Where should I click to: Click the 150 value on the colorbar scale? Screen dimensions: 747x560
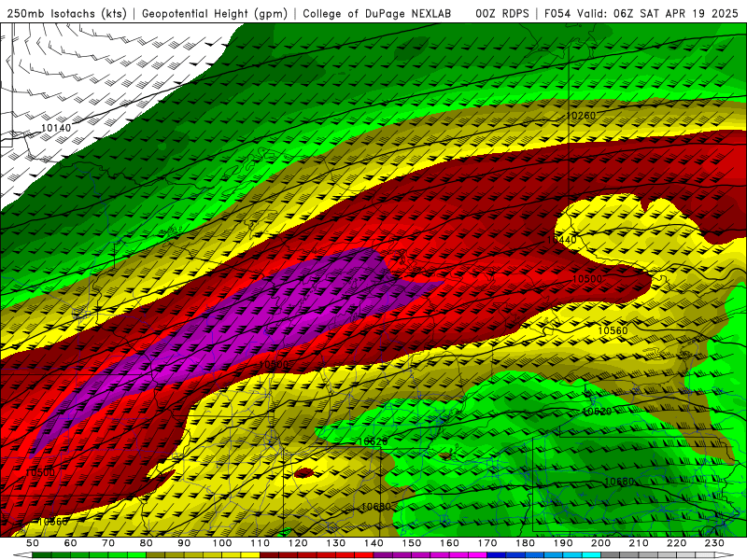[x=412, y=543]
